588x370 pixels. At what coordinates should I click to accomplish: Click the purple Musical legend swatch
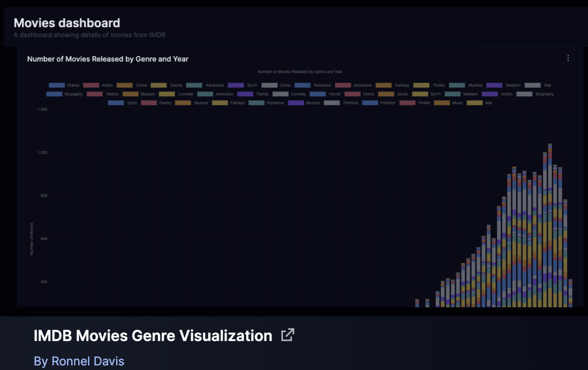(296, 103)
